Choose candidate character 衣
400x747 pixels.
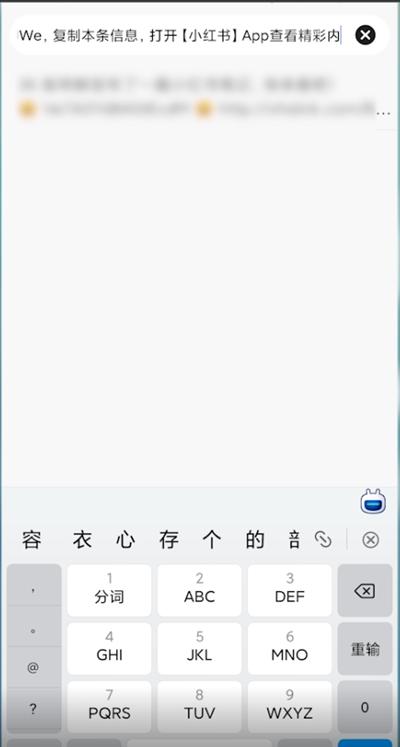tap(82, 540)
